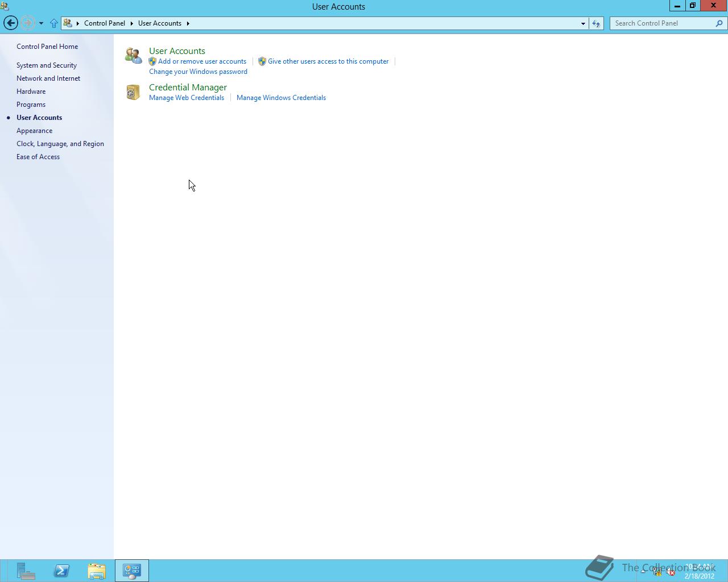
Task: Close the User Accounts window
Action: coord(713,5)
